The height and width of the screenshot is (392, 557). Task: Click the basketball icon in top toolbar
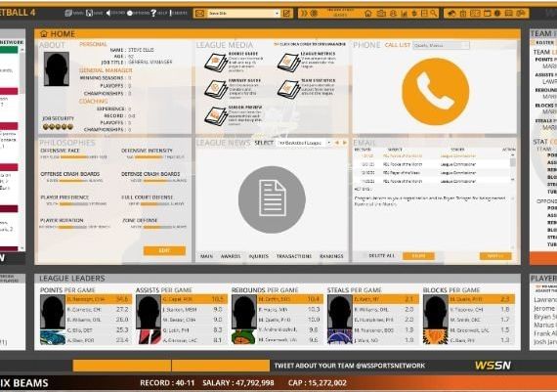coord(314,14)
